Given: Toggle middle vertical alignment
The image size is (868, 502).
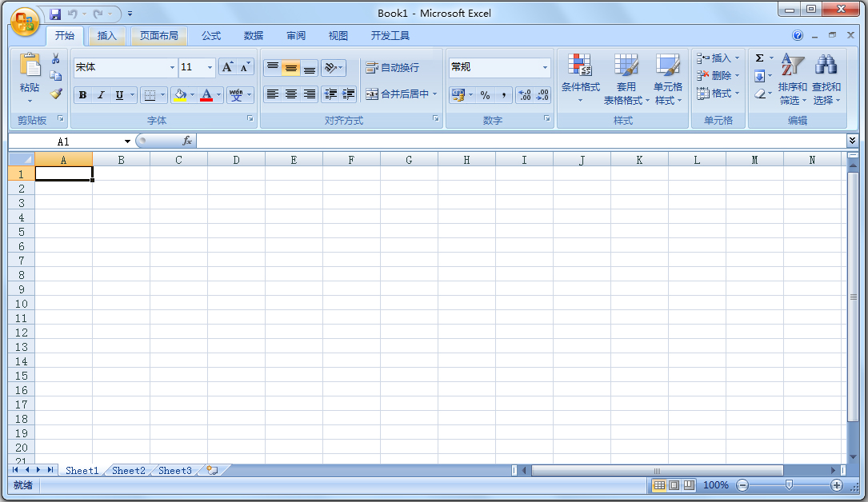Looking at the screenshot, I should 290,67.
